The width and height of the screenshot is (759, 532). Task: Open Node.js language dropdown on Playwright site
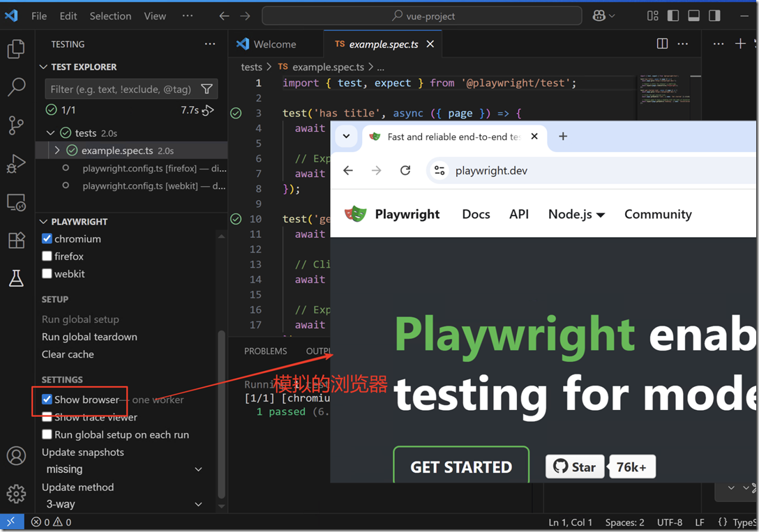tap(576, 214)
